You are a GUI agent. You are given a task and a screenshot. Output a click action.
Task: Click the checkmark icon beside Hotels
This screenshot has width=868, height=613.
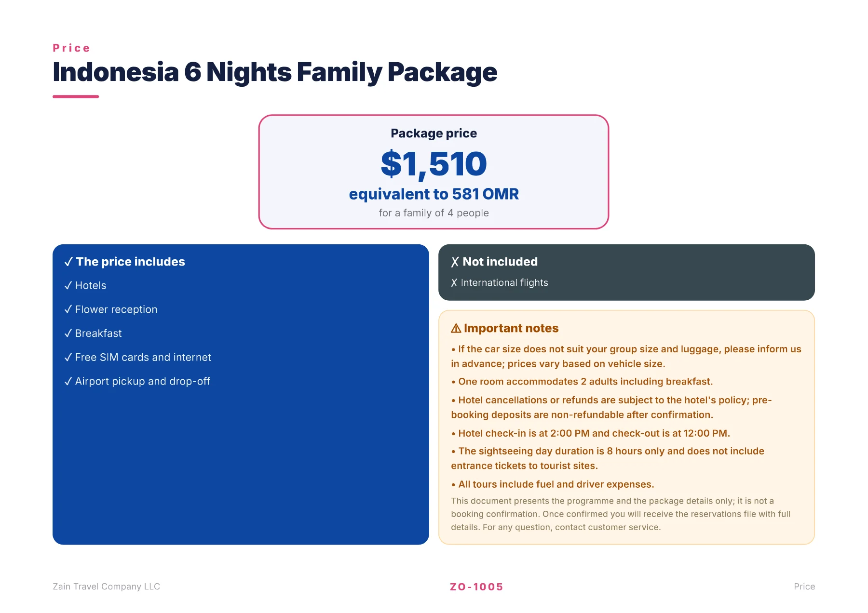click(x=68, y=285)
